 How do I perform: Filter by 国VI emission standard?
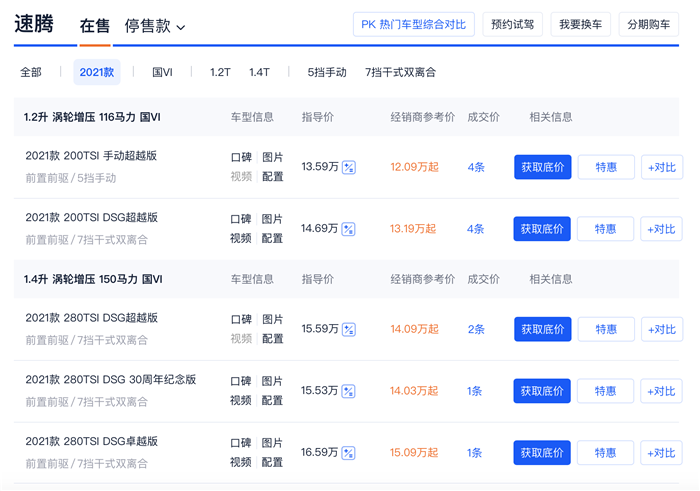point(162,72)
